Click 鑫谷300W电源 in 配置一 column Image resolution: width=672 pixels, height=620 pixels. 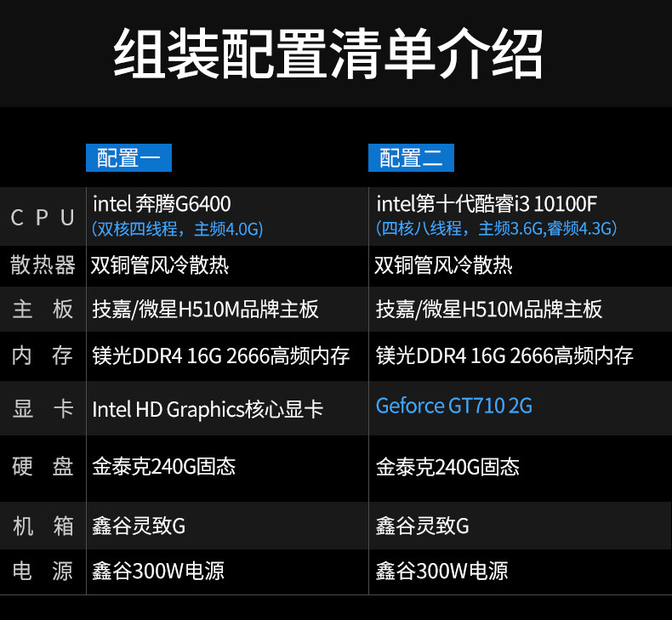pyautogui.click(x=158, y=571)
